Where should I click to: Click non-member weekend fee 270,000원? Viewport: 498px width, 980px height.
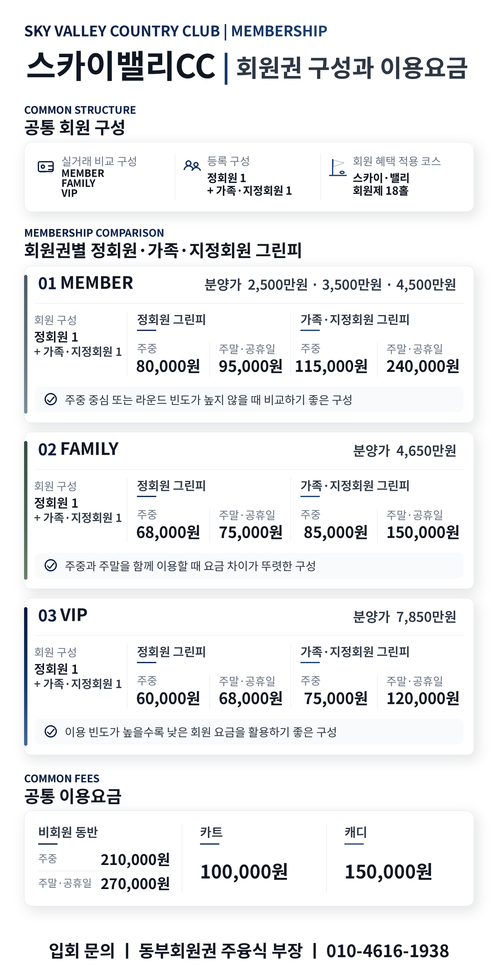[135, 884]
